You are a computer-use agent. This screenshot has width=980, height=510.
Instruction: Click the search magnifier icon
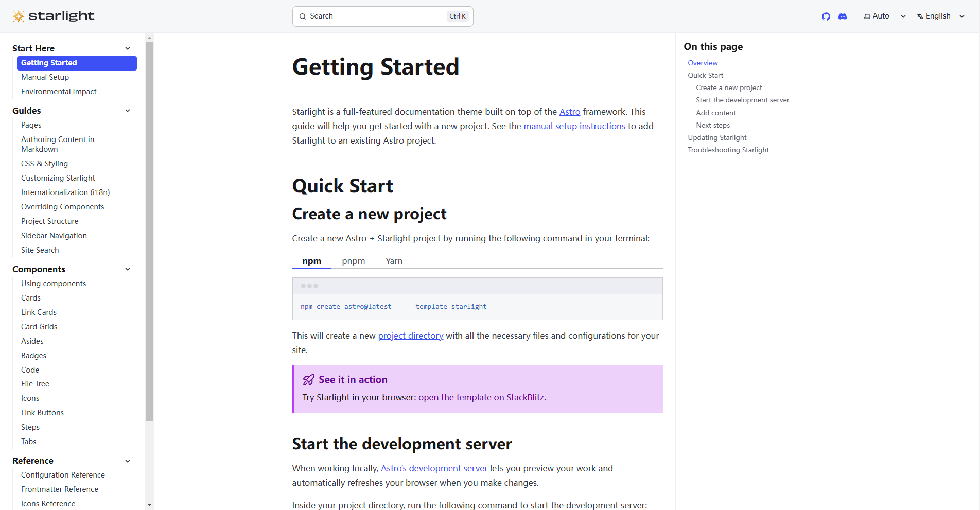[x=303, y=16]
